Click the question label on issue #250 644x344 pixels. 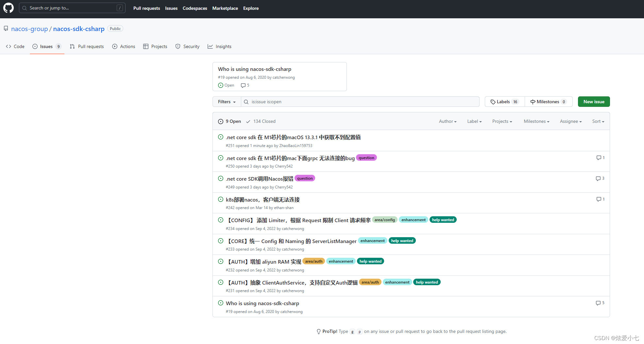[x=366, y=158]
